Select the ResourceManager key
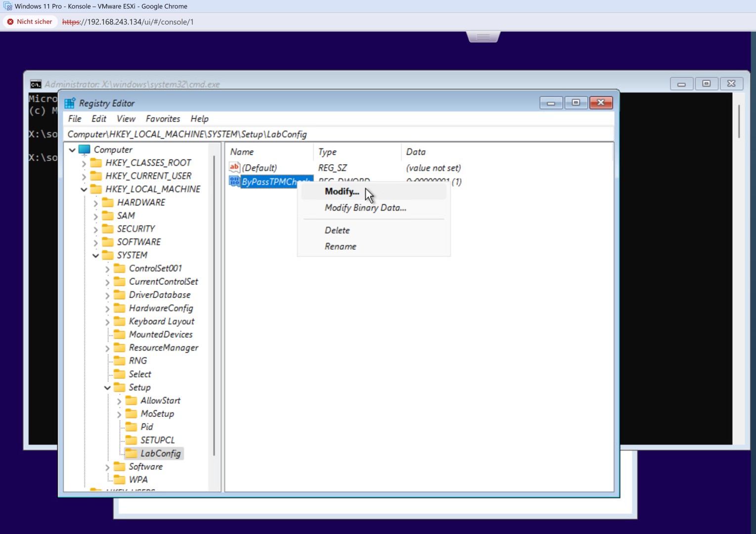The height and width of the screenshot is (534, 756). tap(164, 348)
